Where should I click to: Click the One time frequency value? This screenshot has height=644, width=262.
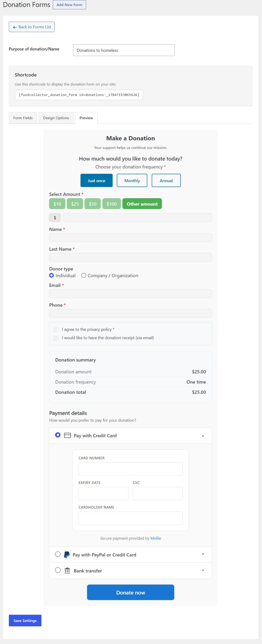point(196,382)
